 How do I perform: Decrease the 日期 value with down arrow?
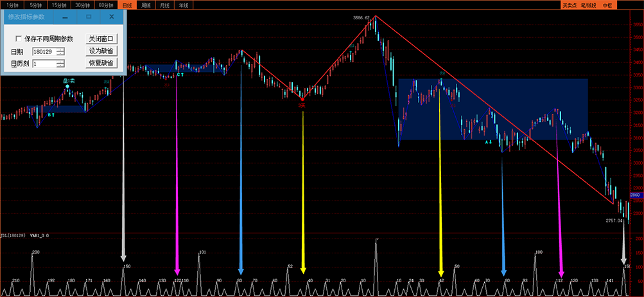[61, 53]
